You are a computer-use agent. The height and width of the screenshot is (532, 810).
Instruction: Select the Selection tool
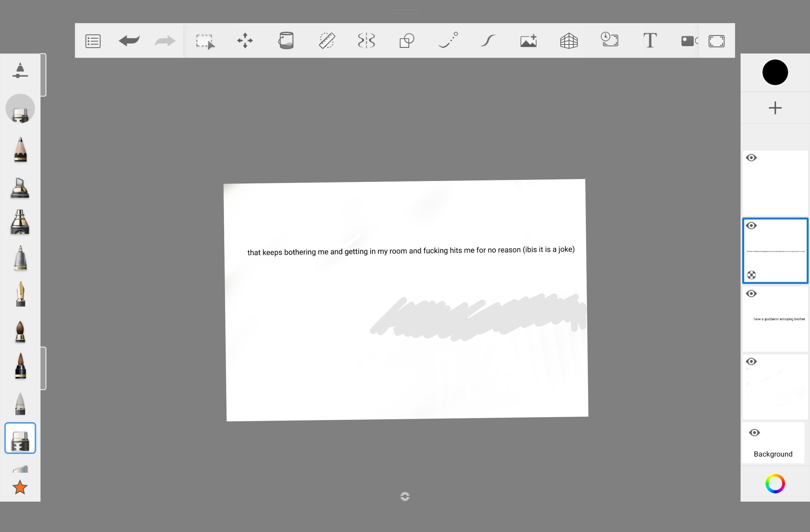click(x=205, y=41)
